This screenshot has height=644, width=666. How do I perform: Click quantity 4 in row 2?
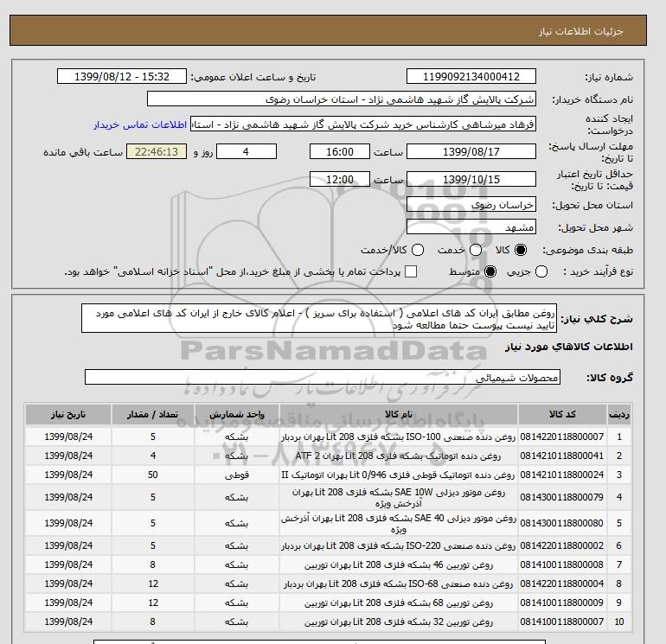[153, 456]
